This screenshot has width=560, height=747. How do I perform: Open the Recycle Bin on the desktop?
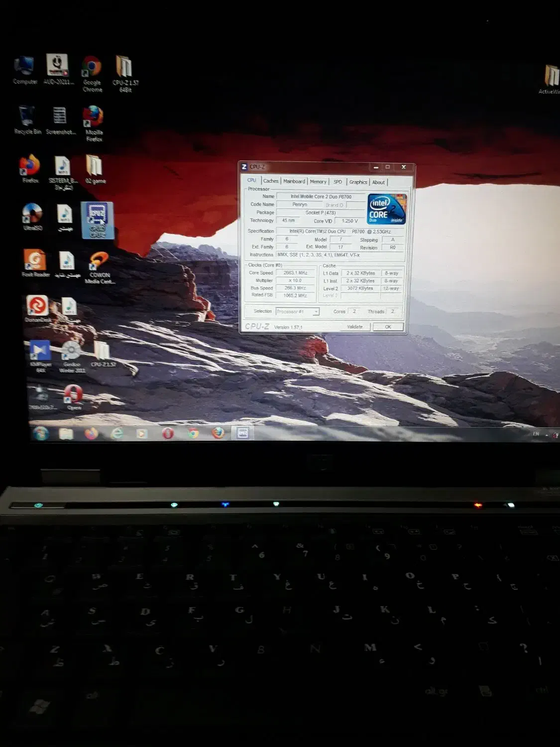click(27, 118)
